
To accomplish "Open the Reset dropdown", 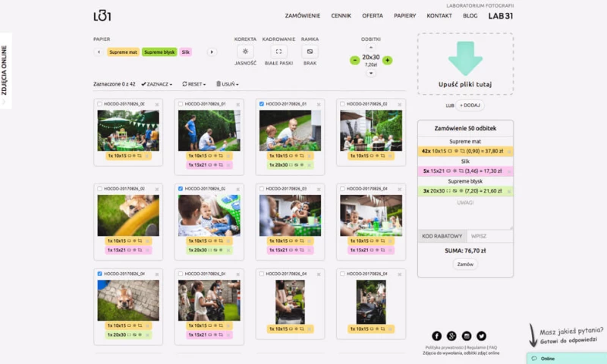I will pos(195,84).
